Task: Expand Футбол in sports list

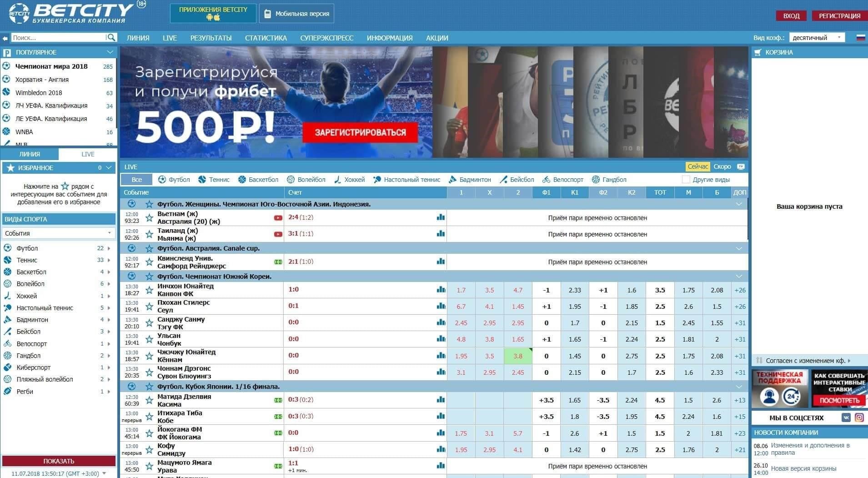Action: click(109, 248)
